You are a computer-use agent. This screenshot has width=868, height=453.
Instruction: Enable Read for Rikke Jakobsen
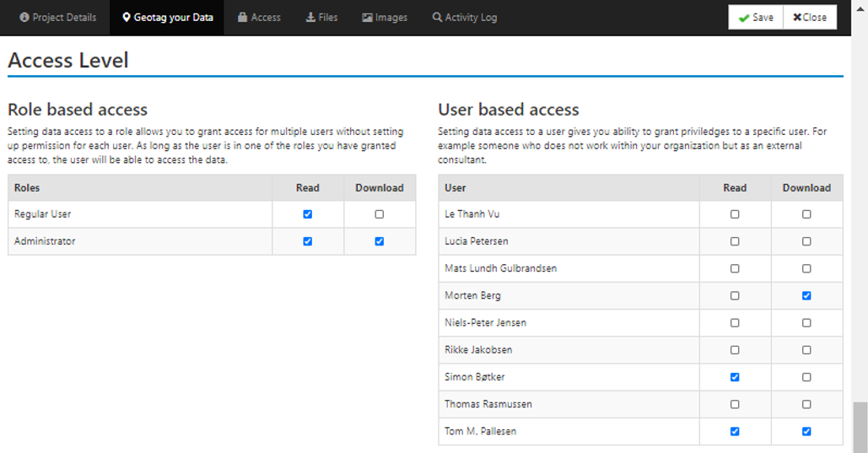tap(735, 350)
